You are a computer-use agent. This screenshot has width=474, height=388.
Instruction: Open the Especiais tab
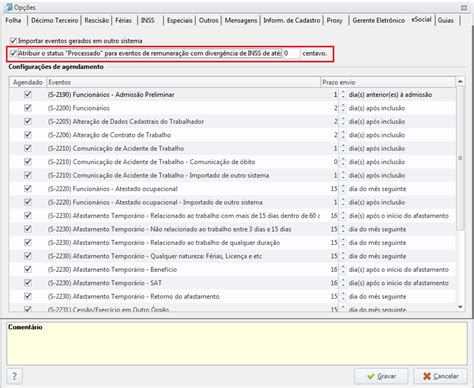180,20
